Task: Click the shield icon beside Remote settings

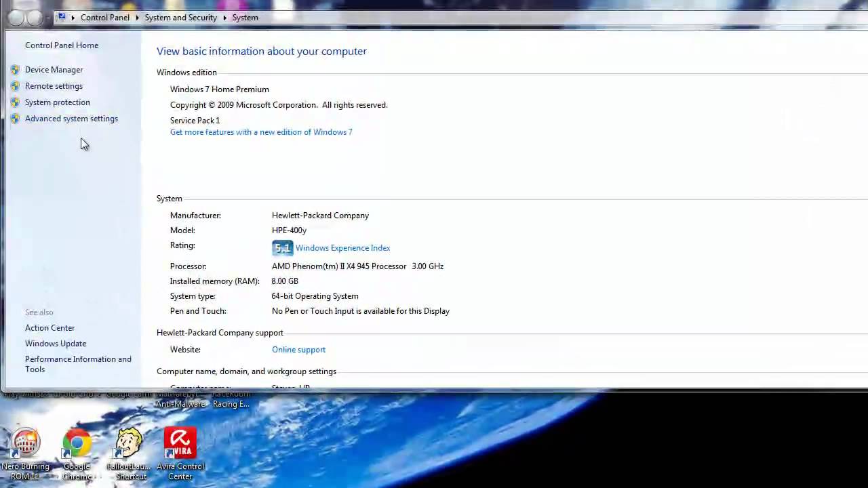Action: click(15, 86)
